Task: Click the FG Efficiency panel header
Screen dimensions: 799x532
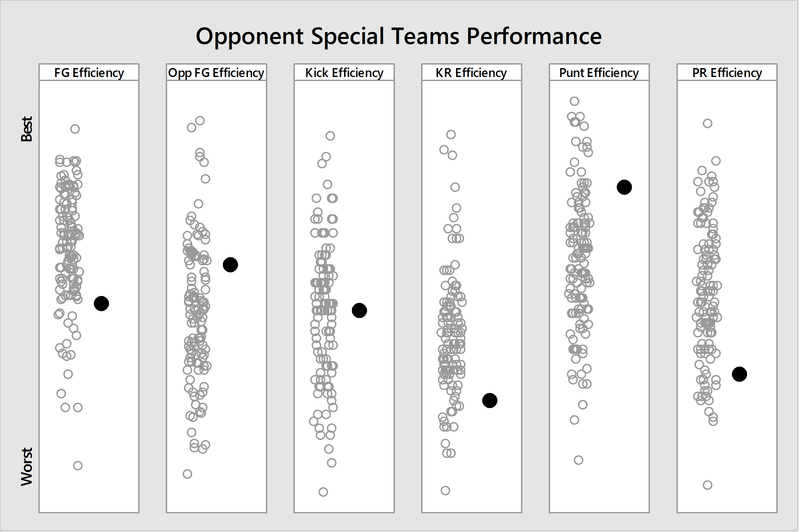Action: 89,73
